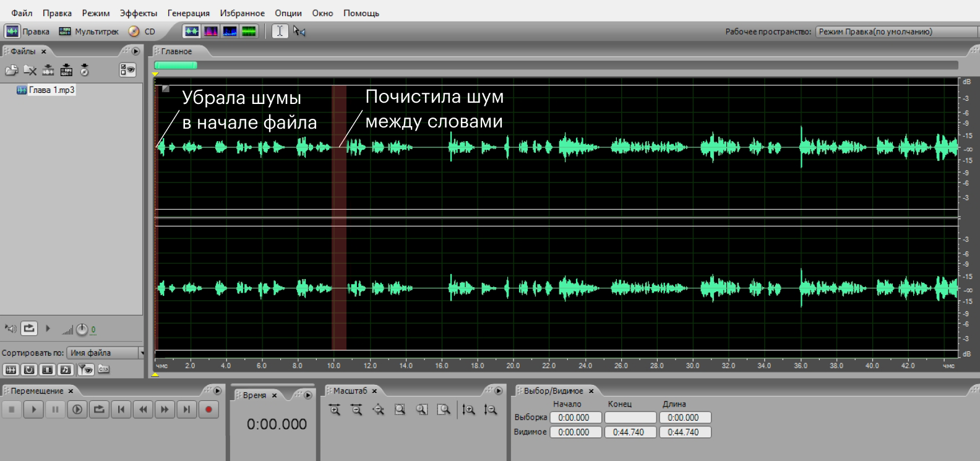The image size is (980, 461).
Task: Click the close file icon in Файлы panel
Action: (x=30, y=71)
